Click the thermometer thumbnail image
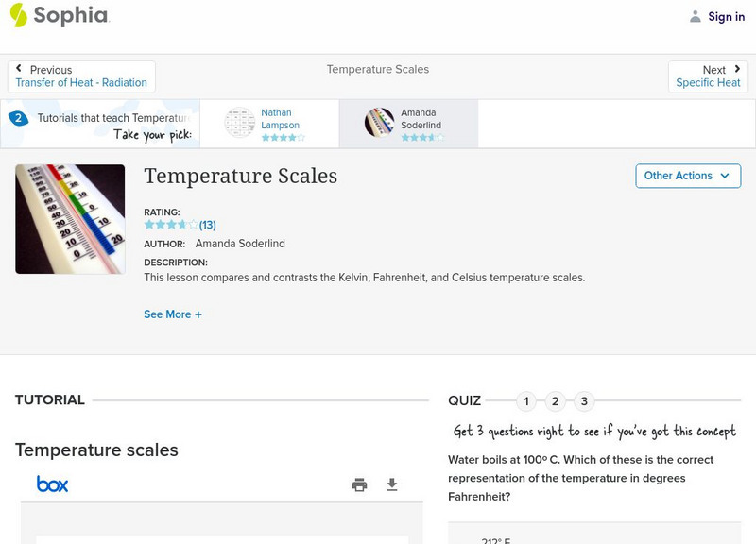Screen dimensions: 756x544 (x=70, y=219)
